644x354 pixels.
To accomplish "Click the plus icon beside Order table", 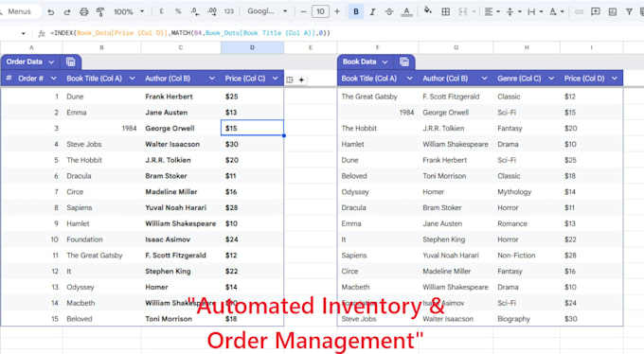I will click(301, 80).
